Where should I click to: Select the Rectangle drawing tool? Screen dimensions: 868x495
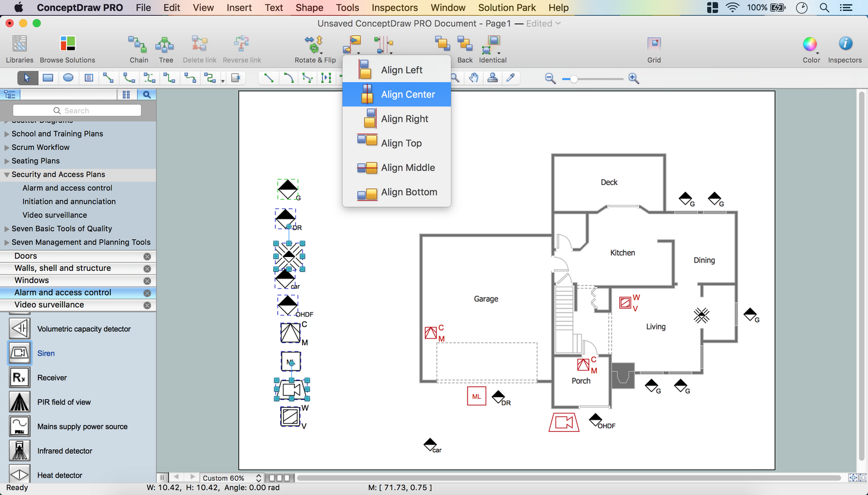click(x=48, y=78)
